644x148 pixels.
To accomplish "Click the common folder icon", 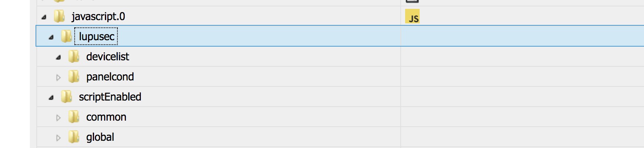I will 74,117.
